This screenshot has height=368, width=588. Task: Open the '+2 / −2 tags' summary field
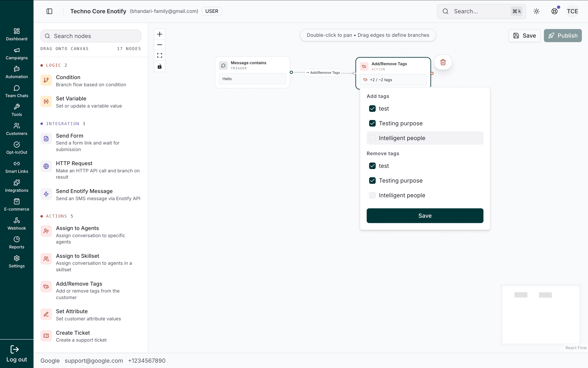[x=393, y=80]
